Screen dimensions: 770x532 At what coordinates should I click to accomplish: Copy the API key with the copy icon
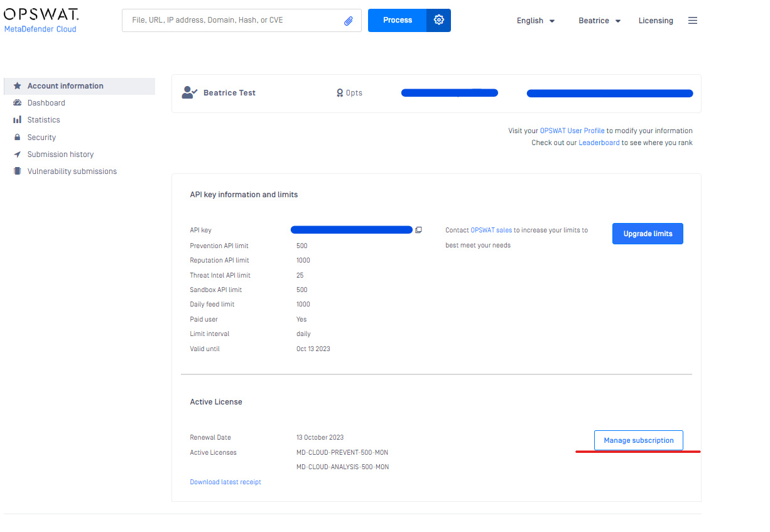pyautogui.click(x=418, y=230)
